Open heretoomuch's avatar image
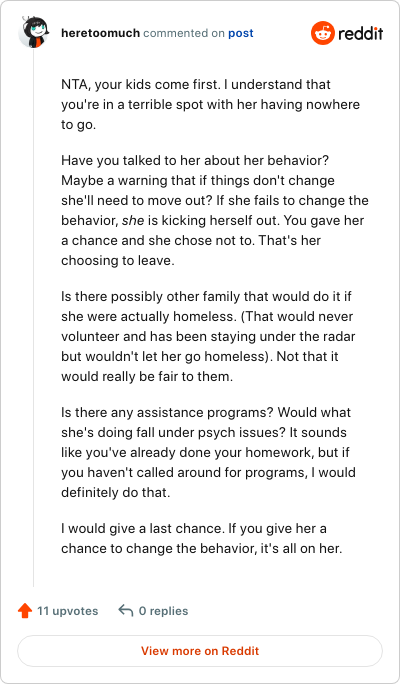Screen dimensions: 400x684 (x=33, y=32)
